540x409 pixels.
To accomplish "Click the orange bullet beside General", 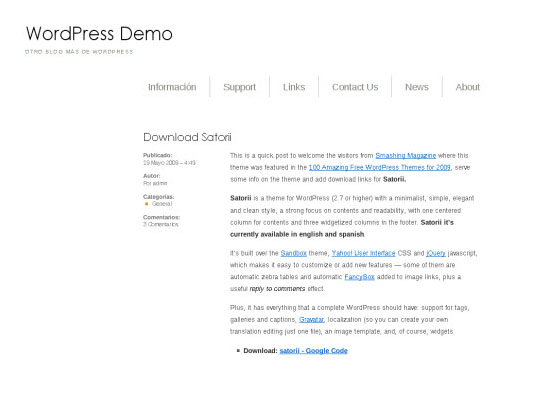I will 146,204.
